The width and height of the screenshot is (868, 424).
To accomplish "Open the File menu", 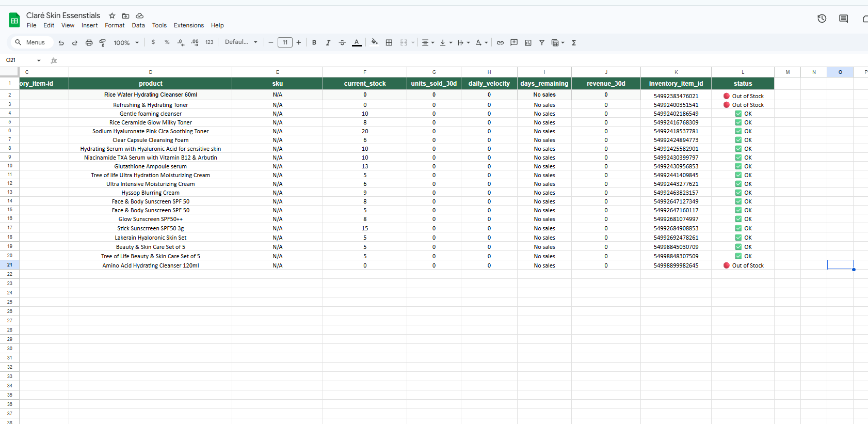I will (31, 25).
